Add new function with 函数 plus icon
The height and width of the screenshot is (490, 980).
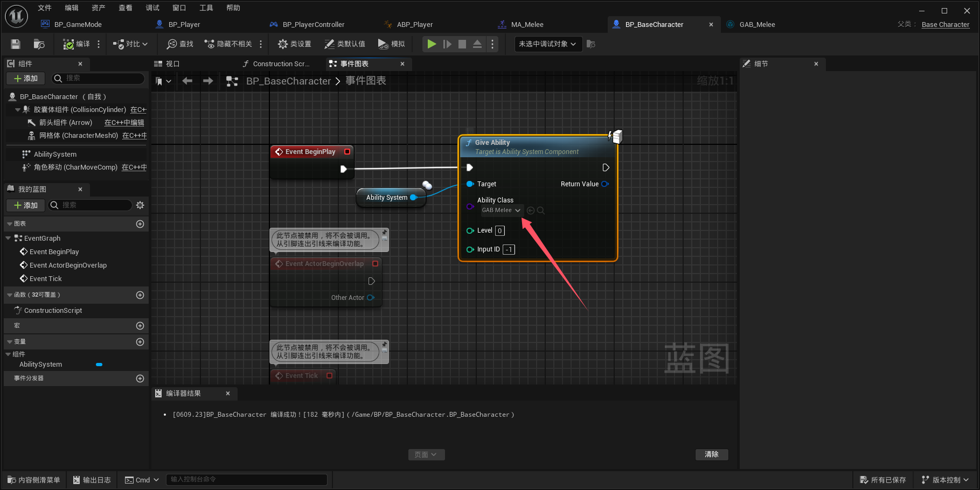pyautogui.click(x=140, y=295)
